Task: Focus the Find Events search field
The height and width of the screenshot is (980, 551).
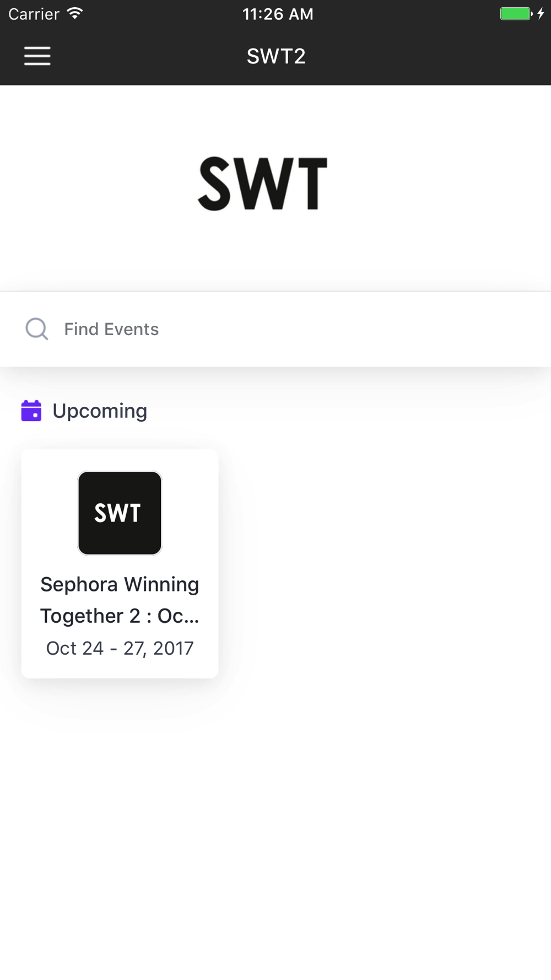Action: 275,329
